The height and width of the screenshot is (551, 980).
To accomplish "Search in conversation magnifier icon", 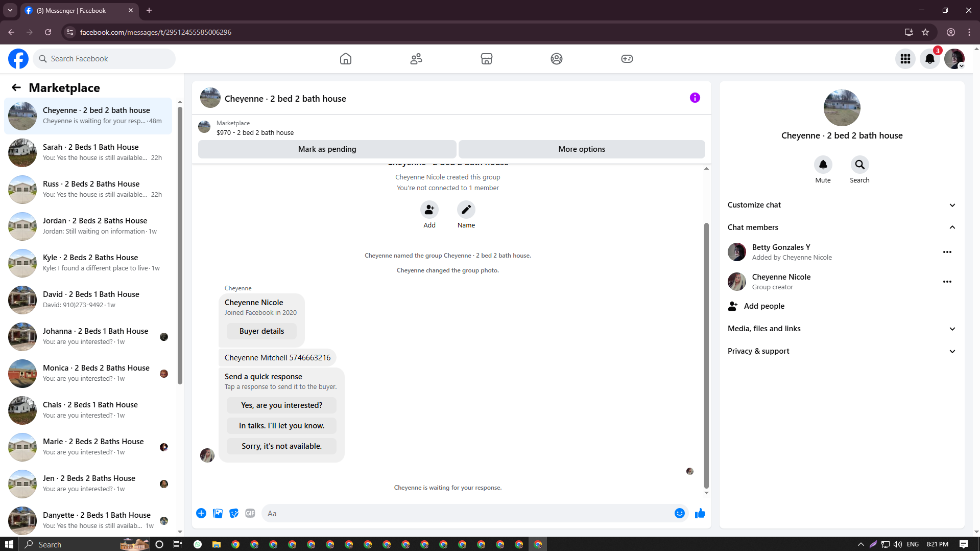I will pos(860,165).
